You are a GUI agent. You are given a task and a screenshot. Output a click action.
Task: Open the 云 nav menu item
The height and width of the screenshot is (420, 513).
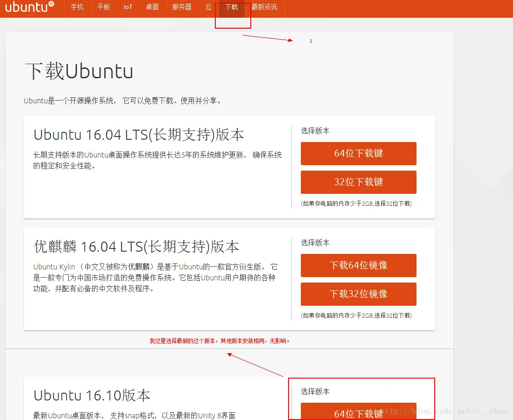coord(208,7)
